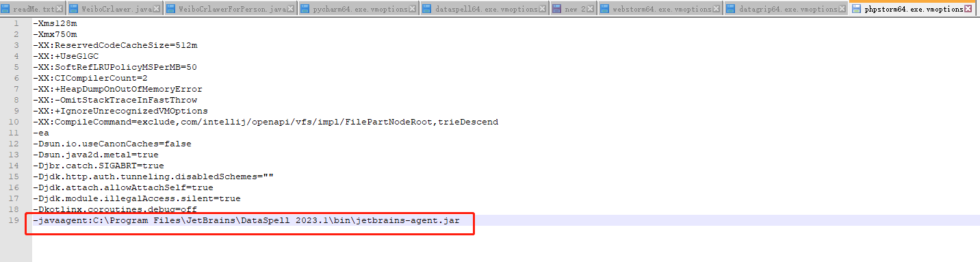
Task: Click the -Xmx750m line
Action: pyautogui.click(x=55, y=34)
